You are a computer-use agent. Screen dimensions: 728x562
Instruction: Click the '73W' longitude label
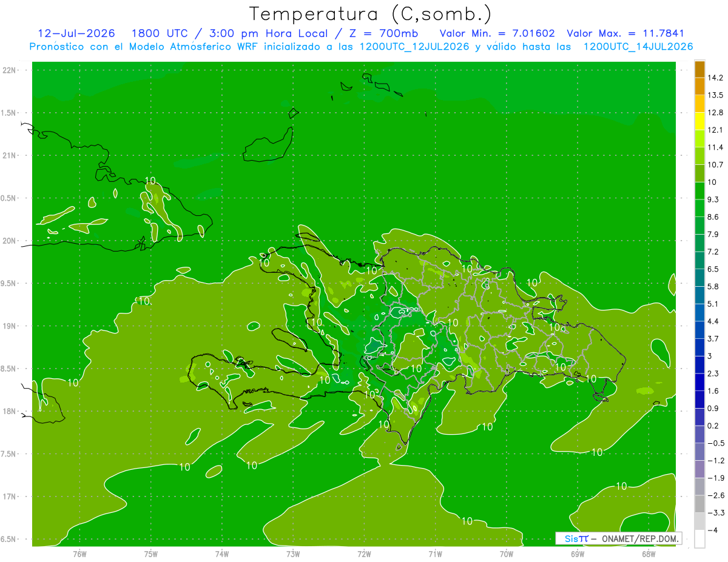point(293,554)
